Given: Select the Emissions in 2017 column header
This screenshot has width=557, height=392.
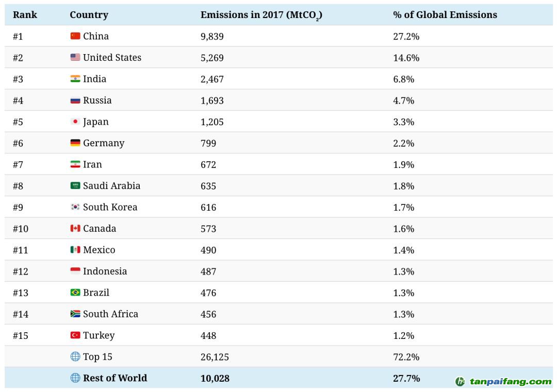Looking at the screenshot, I should (261, 15).
